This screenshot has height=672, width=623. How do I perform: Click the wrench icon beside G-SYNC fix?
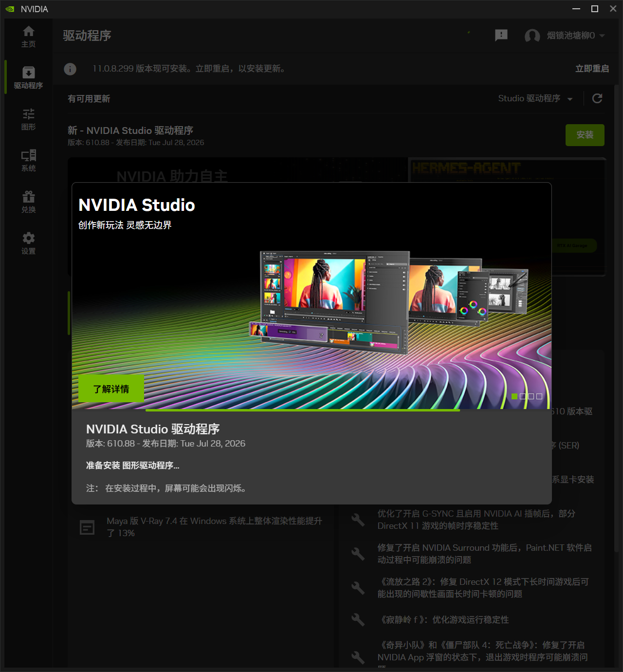click(x=358, y=520)
